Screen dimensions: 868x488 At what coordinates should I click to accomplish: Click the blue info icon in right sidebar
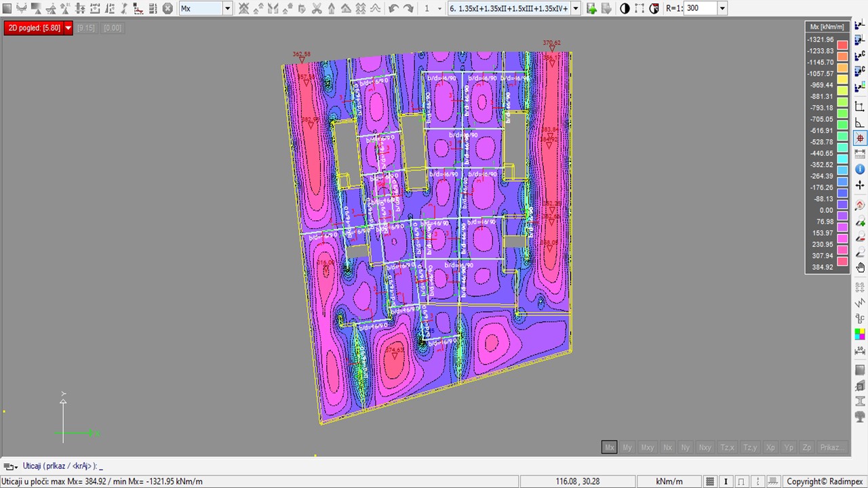[860, 169]
